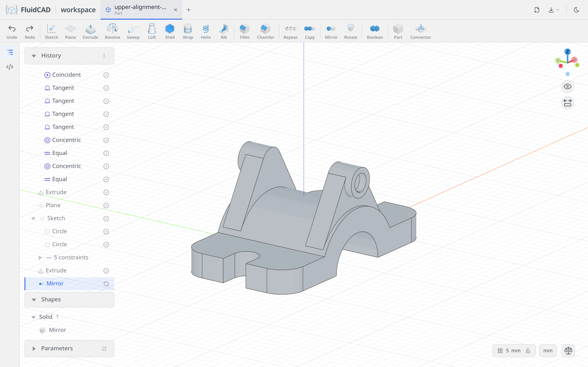The image size is (588, 367).
Task: Toggle the check mark beside Plane
Action: click(106, 205)
